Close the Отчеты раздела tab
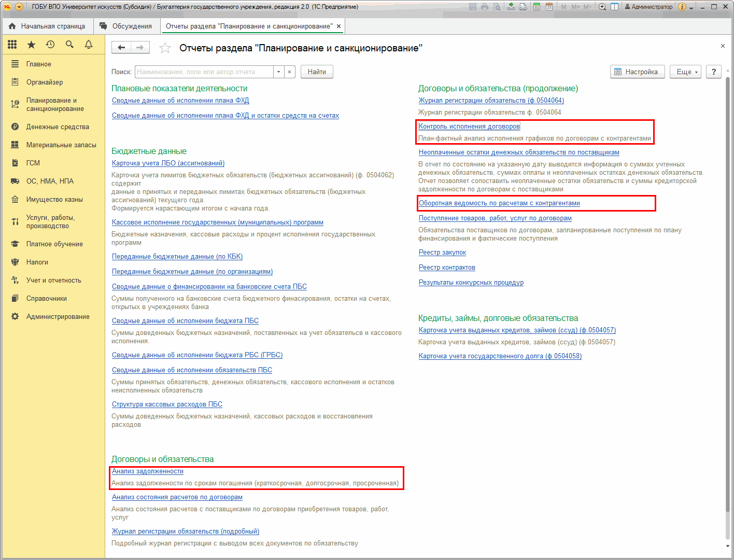Image resolution: width=734 pixels, height=560 pixels. point(339,26)
